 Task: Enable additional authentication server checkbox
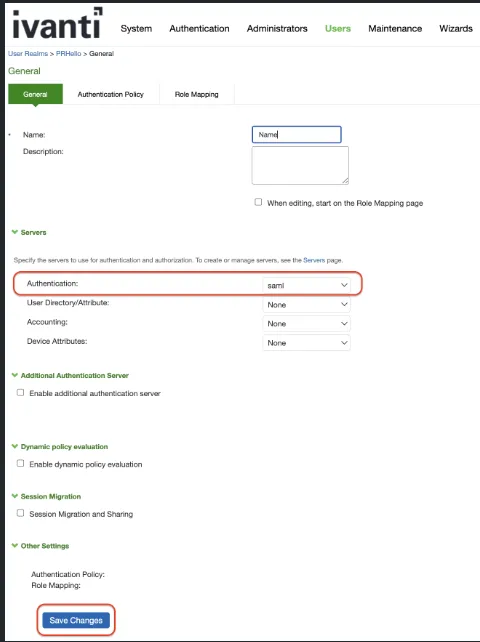tap(20, 392)
